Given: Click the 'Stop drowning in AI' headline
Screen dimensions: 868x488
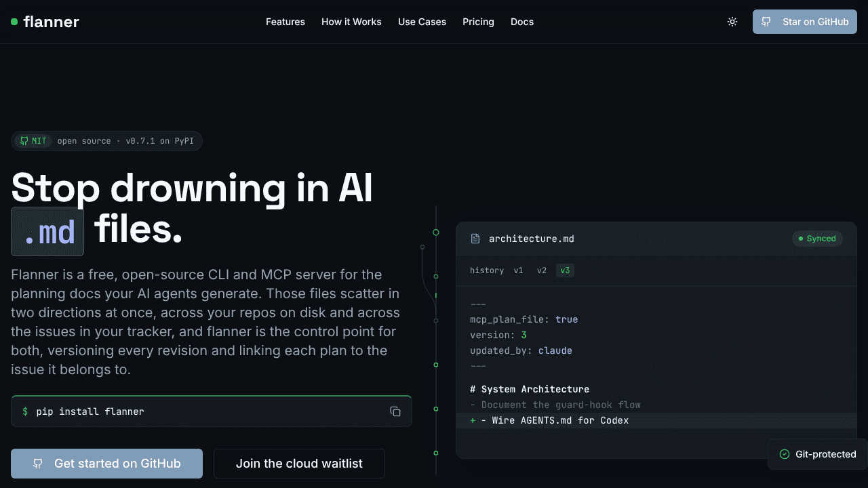Looking at the screenshot, I should click(x=192, y=187).
